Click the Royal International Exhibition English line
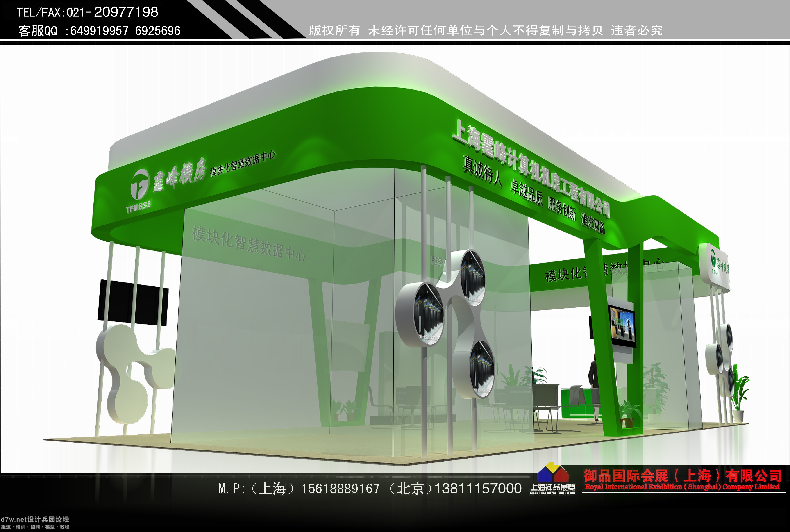 click(683, 487)
